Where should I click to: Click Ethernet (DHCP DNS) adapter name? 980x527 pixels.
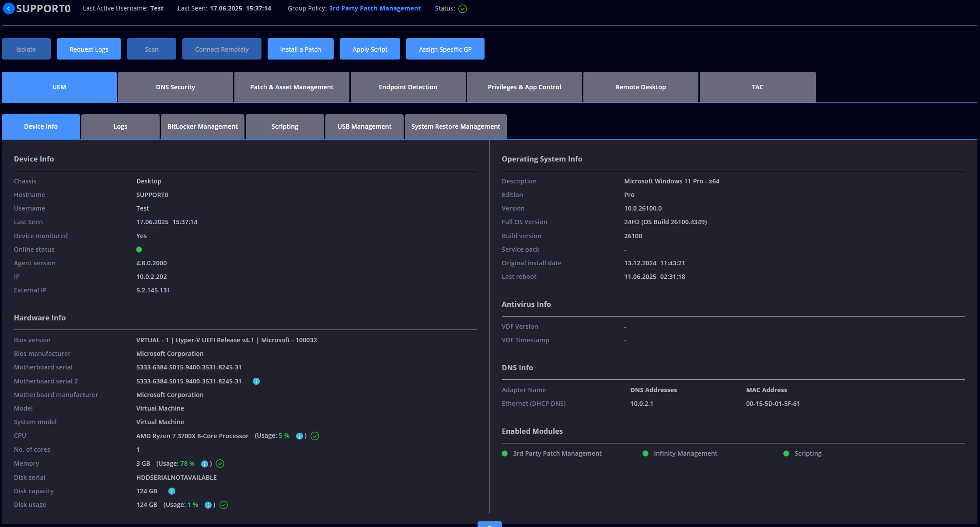point(534,404)
